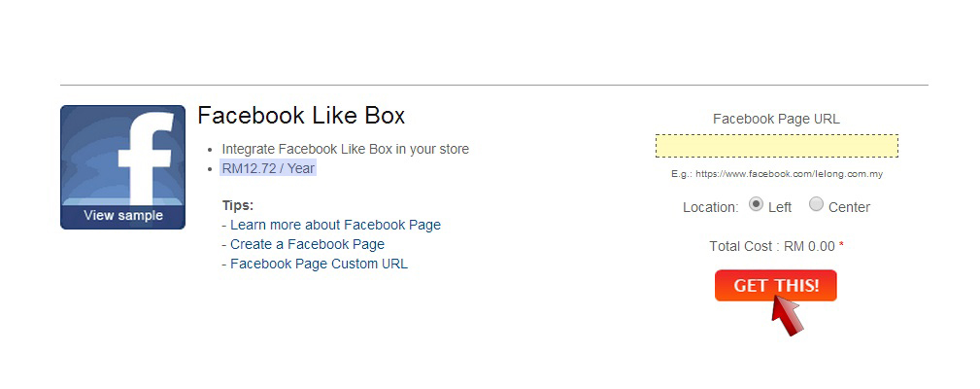Select the Center location radio button
This screenshot has width=980, height=389.
pyautogui.click(x=816, y=204)
